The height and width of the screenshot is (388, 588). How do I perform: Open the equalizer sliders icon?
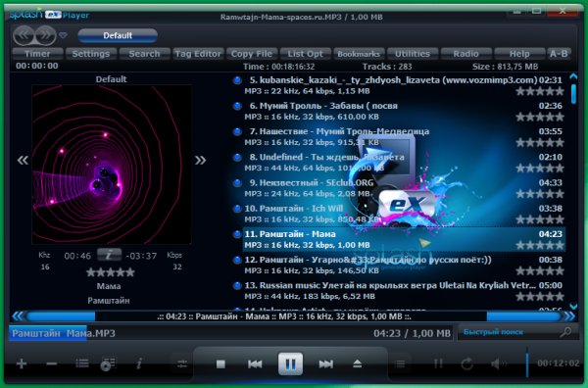182,364
